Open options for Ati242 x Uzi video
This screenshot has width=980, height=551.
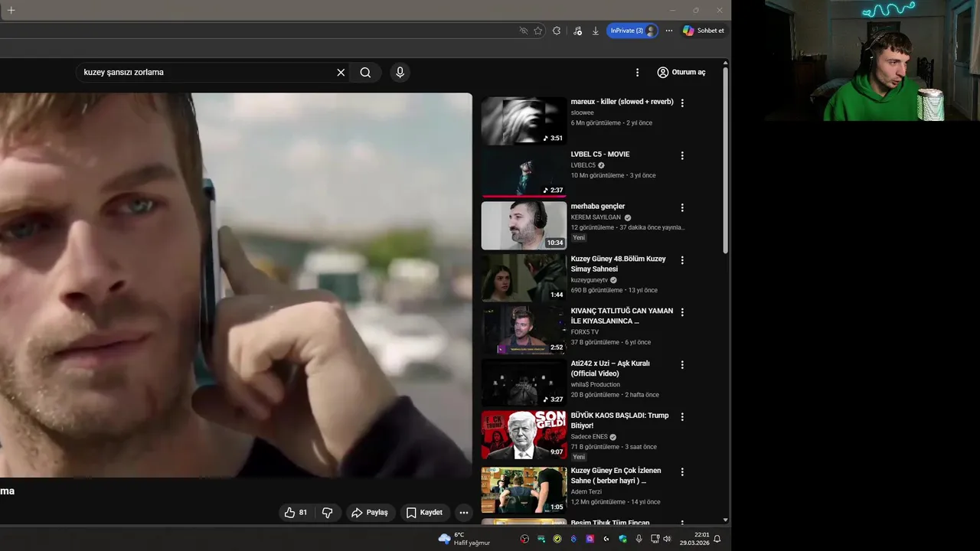pos(682,365)
